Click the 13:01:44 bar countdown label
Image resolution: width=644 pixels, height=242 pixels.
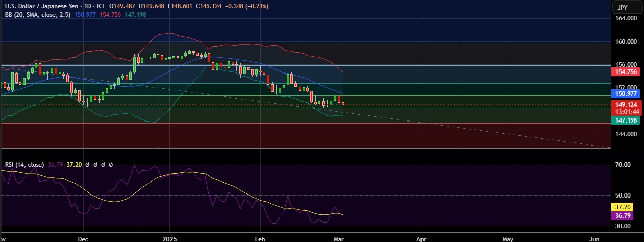626,111
